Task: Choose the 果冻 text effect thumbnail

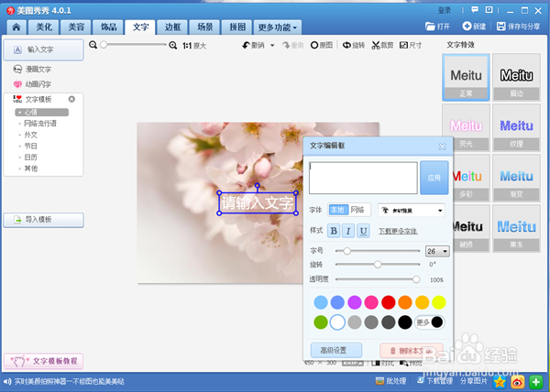Action: 516,228
